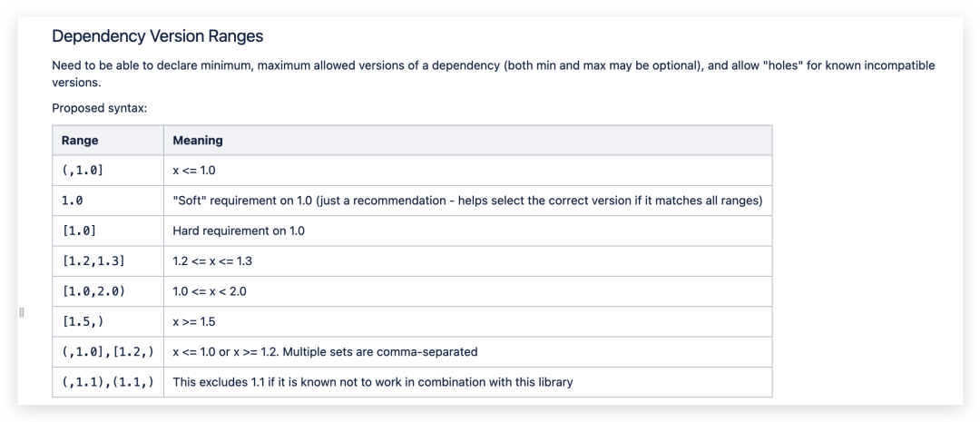Viewport: 980px width, 422px height.
Task: Select the (,1.0] range cell
Action: click(108, 171)
